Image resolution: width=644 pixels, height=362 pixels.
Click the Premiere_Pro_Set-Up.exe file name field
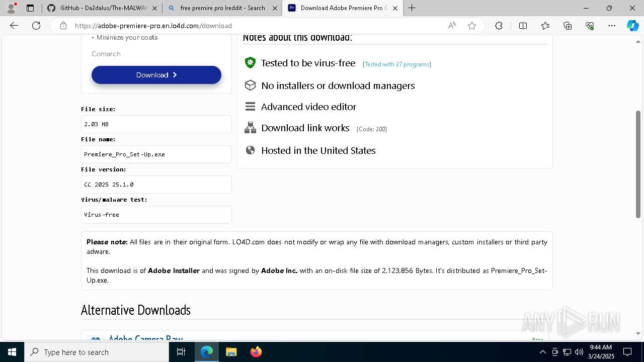tap(156, 154)
